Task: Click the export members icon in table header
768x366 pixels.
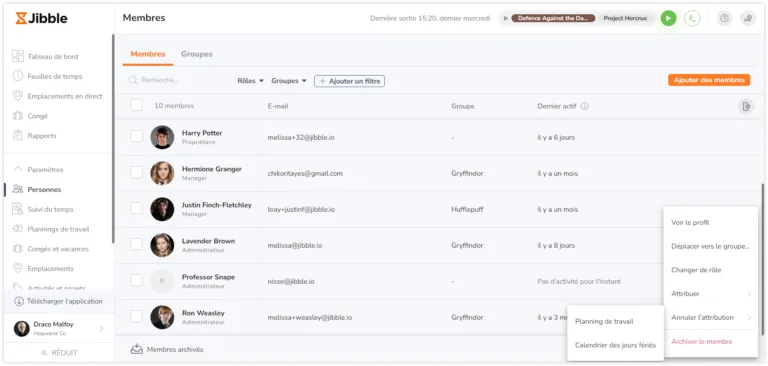Action: [746, 106]
